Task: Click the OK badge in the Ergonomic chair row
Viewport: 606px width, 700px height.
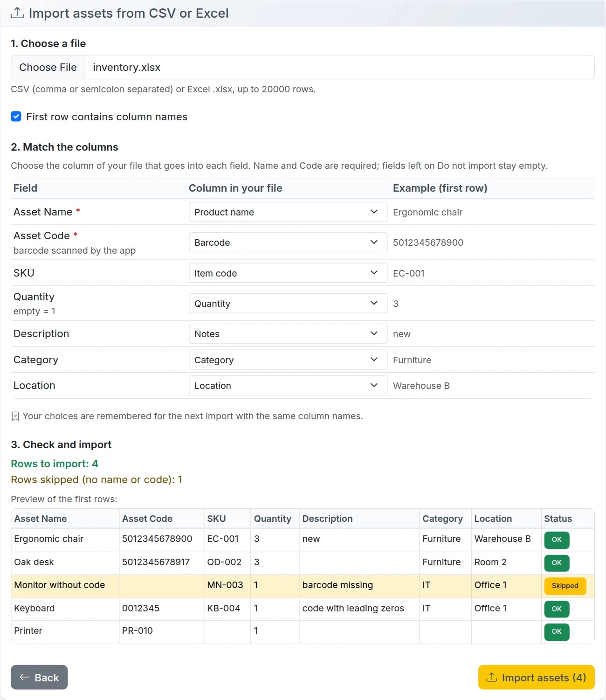Action: (x=557, y=540)
